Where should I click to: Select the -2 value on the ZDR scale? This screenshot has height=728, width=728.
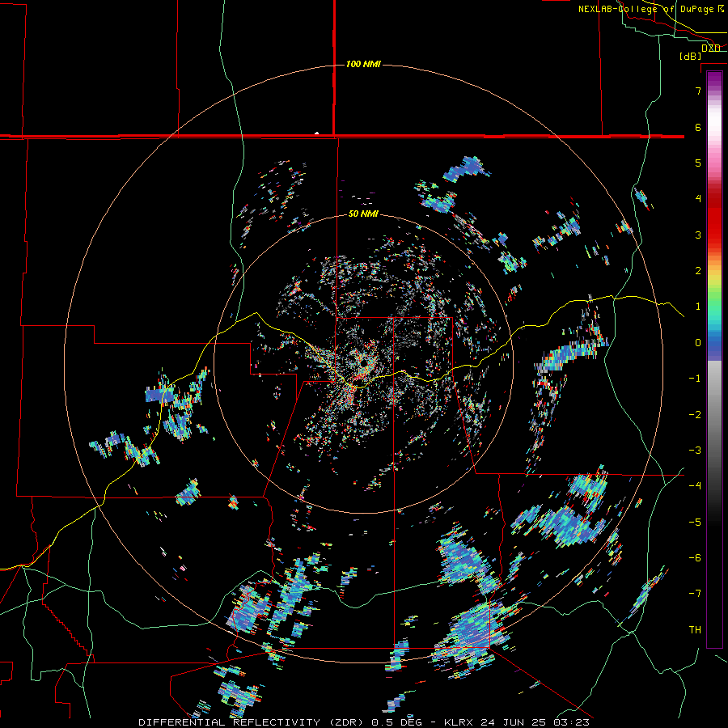696,414
